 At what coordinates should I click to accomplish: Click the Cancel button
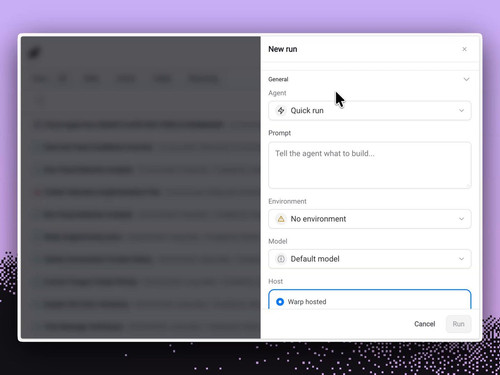tap(424, 324)
